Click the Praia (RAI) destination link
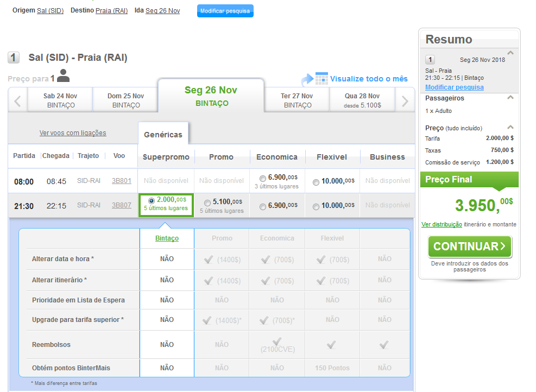This screenshot has height=392, width=536. 111,11
